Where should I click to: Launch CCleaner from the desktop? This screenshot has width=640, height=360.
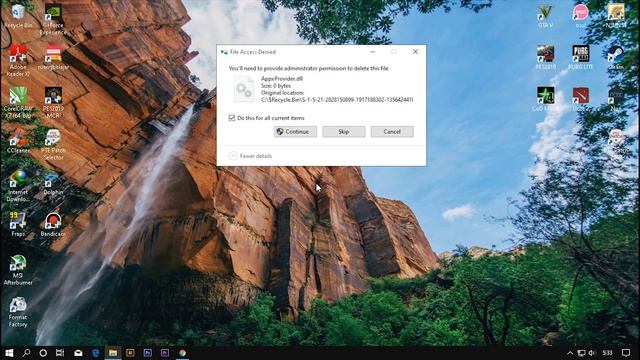click(x=18, y=141)
